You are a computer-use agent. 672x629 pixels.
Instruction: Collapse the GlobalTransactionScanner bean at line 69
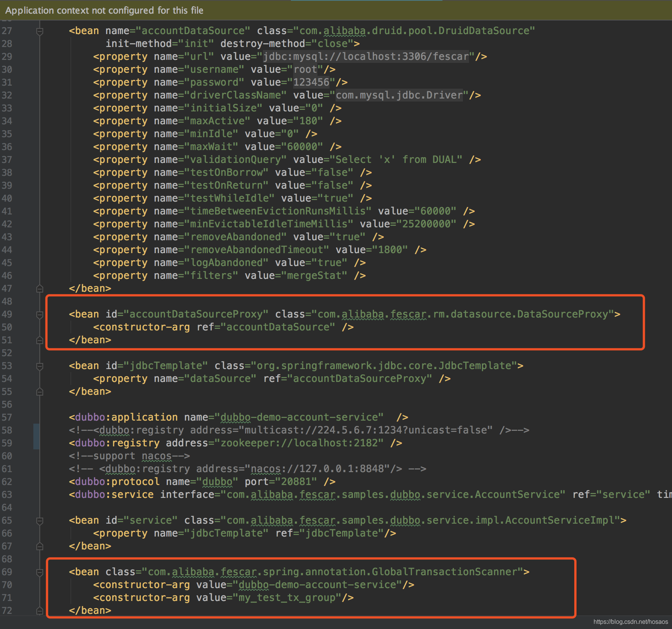pyautogui.click(x=39, y=572)
